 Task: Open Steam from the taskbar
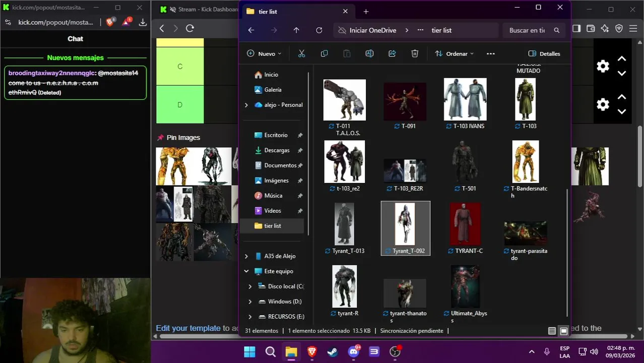(333, 351)
